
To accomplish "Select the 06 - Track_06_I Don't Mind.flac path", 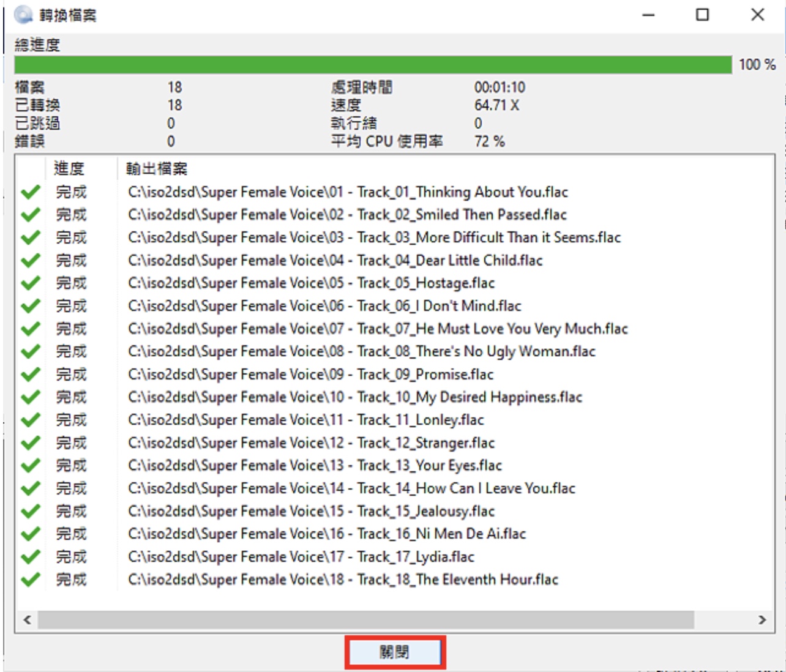I will pos(324,306).
